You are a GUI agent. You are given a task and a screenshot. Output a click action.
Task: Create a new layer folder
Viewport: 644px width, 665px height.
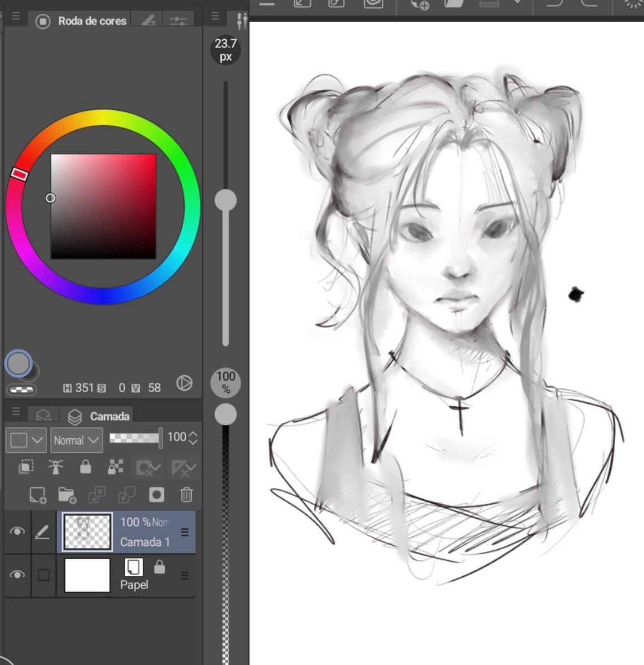(67, 495)
